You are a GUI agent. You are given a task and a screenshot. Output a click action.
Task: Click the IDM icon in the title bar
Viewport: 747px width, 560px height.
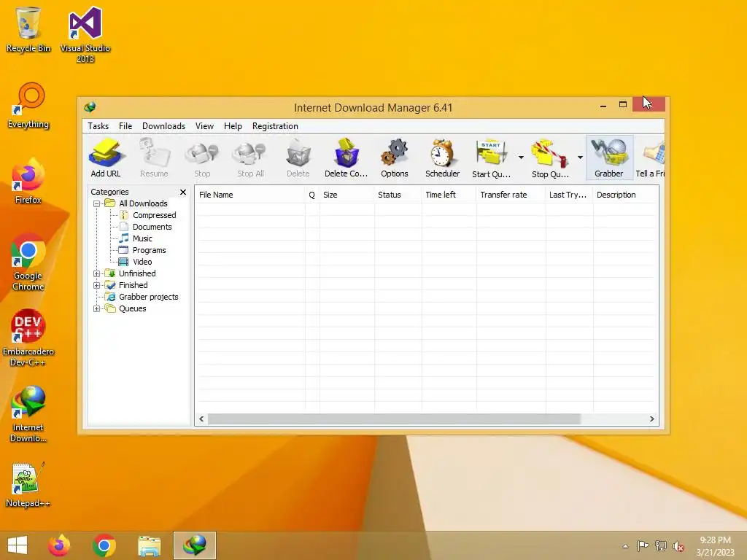click(90, 107)
